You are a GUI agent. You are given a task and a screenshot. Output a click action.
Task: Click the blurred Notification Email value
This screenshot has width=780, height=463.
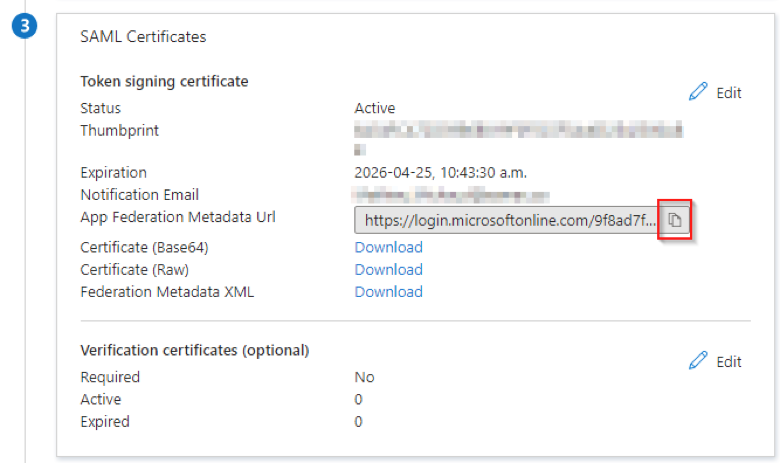coord(450,195)
